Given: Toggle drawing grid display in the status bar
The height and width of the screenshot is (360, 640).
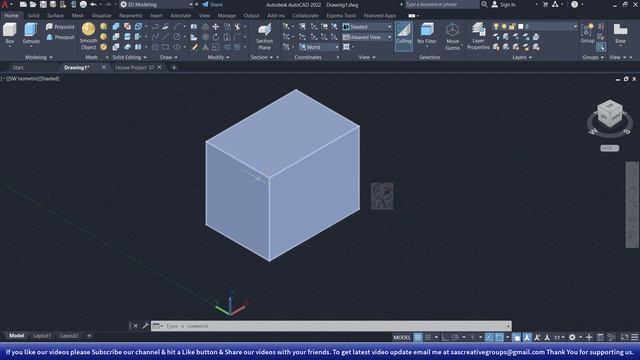Looking at the screenshot, I should click(x=418, y=338).
